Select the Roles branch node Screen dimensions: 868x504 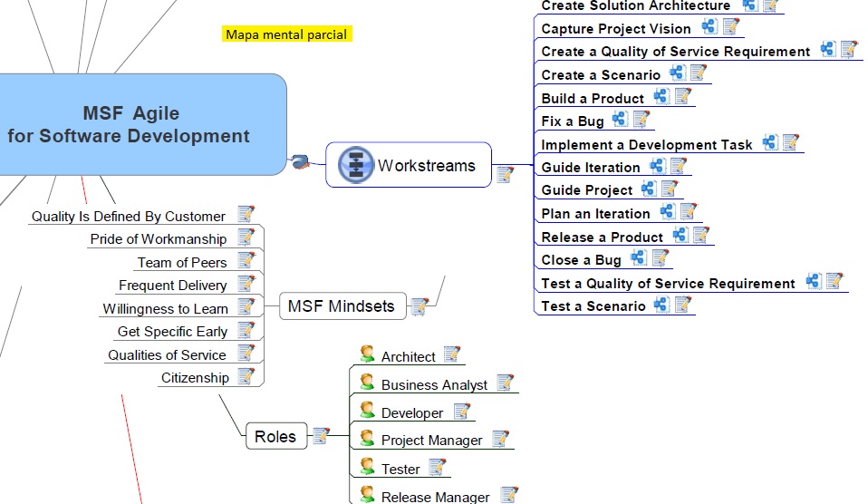(275, 437)
